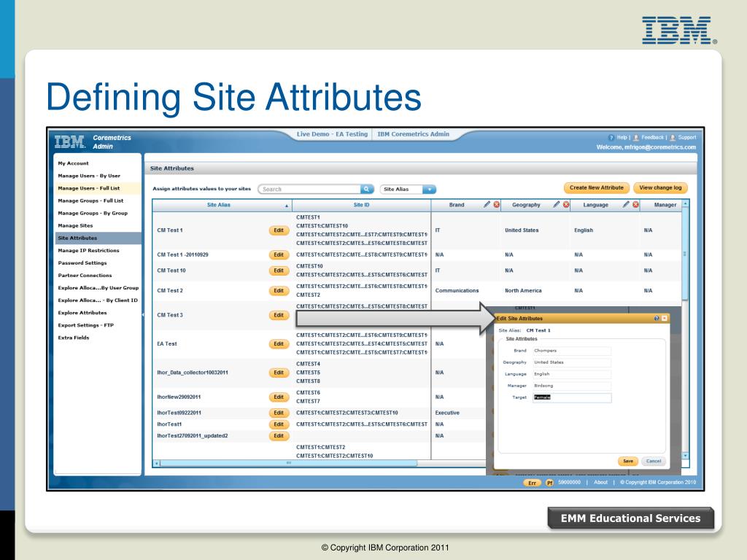Image resolution: width=747 pixels, height=560 pixels.
Task: Delete the Geography attribute column
Action: click(566, 204)
